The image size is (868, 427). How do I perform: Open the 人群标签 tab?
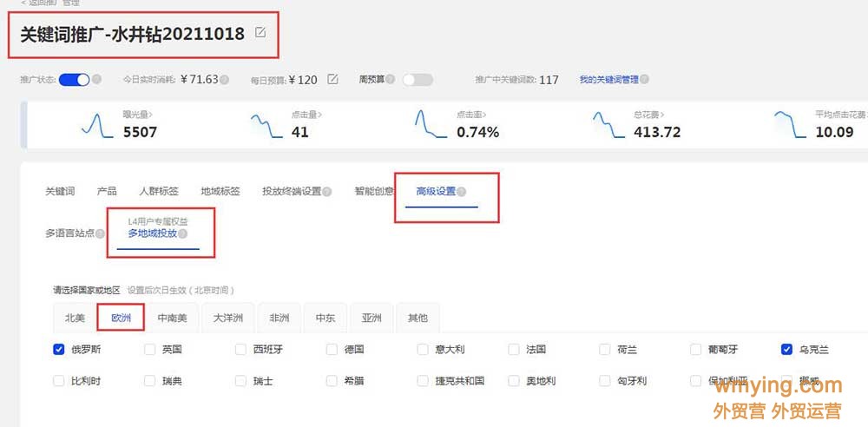[x=159, y=192]
